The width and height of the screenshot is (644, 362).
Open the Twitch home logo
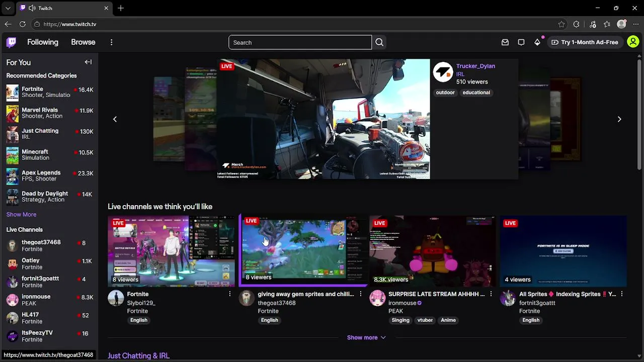[11, 42]
